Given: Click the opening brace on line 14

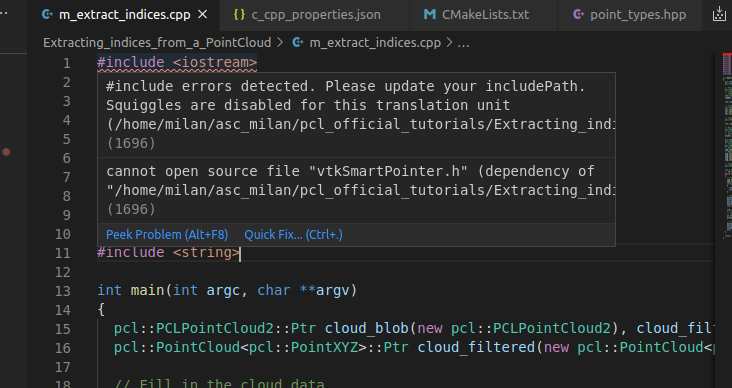Looking at the screenshot, I should (x=101, y=310).
